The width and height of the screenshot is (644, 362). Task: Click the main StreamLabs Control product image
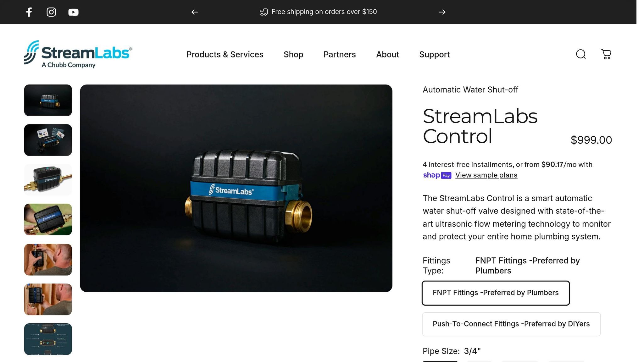coord(236,188)
